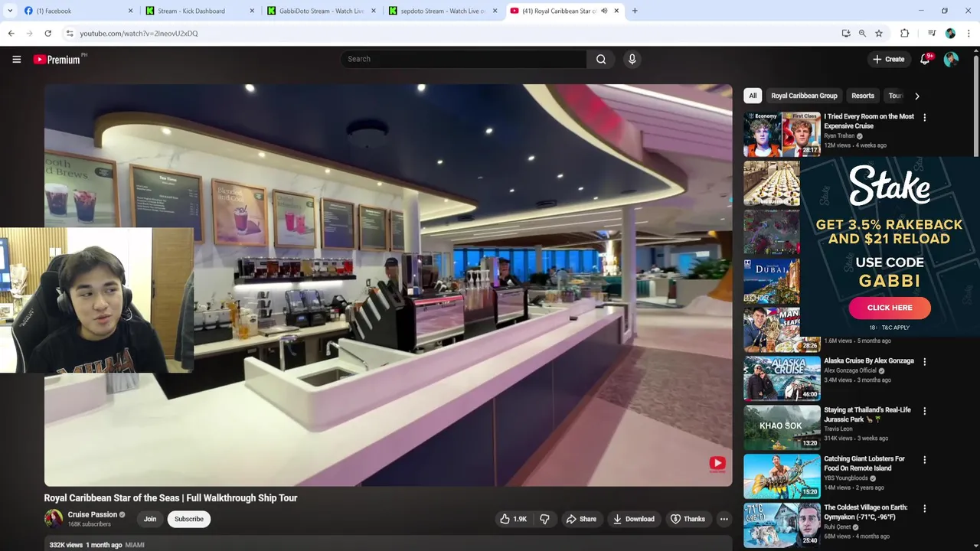Click the Create button
Image resolution: width=980 pixels, height=551 pixels.
(888, 59)
